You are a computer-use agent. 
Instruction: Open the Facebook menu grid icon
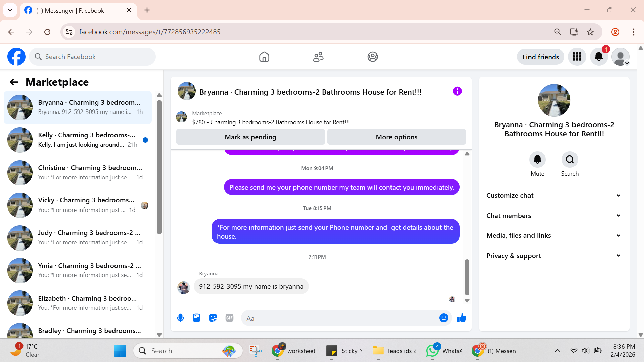coord(577,57)
